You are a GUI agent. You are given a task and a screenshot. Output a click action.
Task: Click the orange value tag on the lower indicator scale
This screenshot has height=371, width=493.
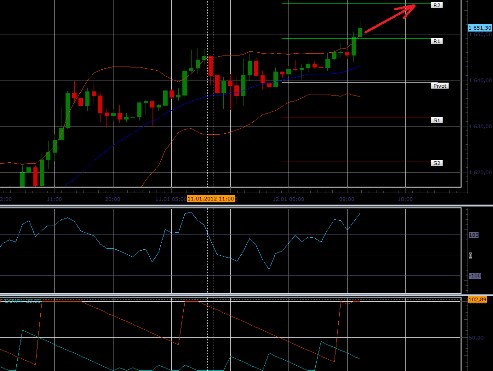[477, 300]
